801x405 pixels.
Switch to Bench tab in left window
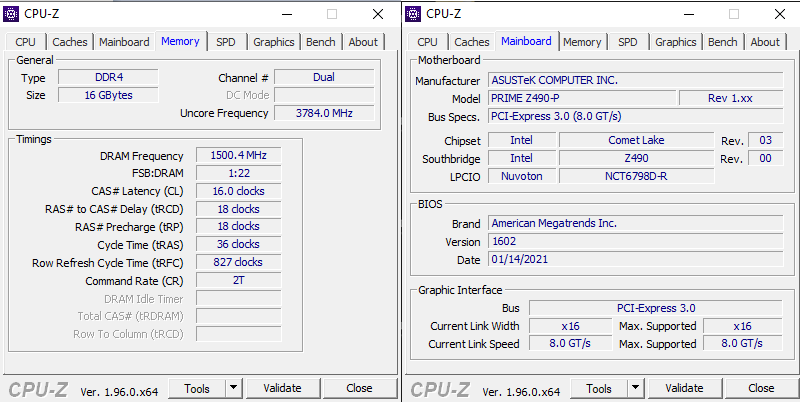click(x=321, y=42)
